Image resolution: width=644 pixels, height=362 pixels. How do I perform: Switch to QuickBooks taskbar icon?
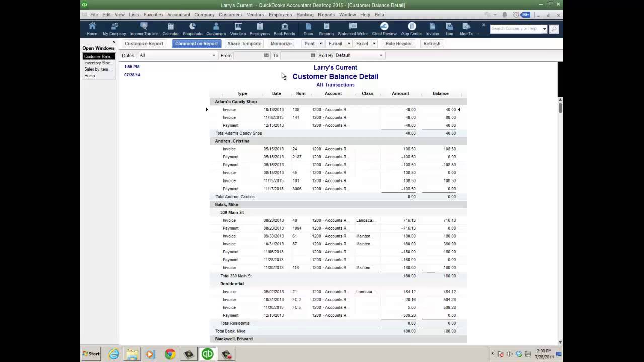tap(207, 354)
